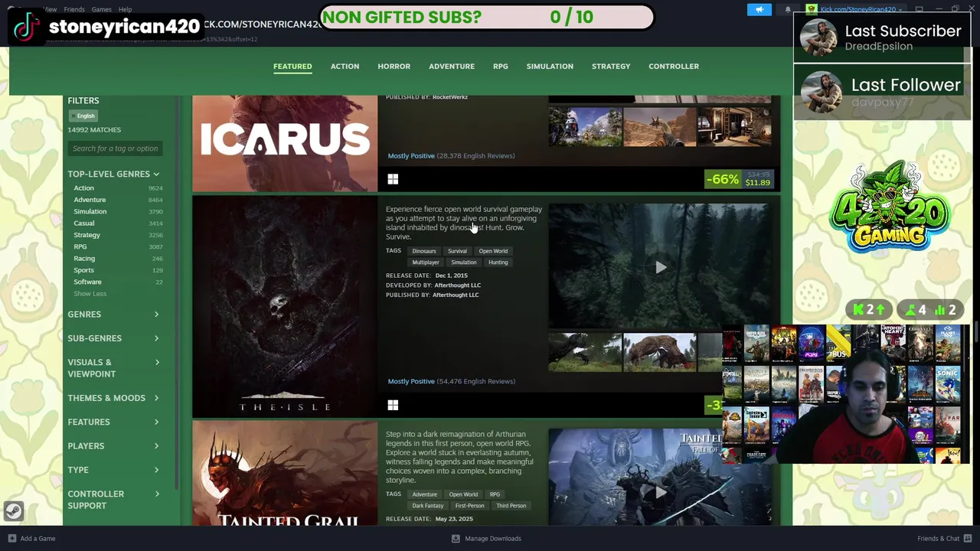Image resolution: width=980 pixels, height=551 pixels.
Task: Filter by RPG genre in sidebar
Action: click(x=118, y=246)
